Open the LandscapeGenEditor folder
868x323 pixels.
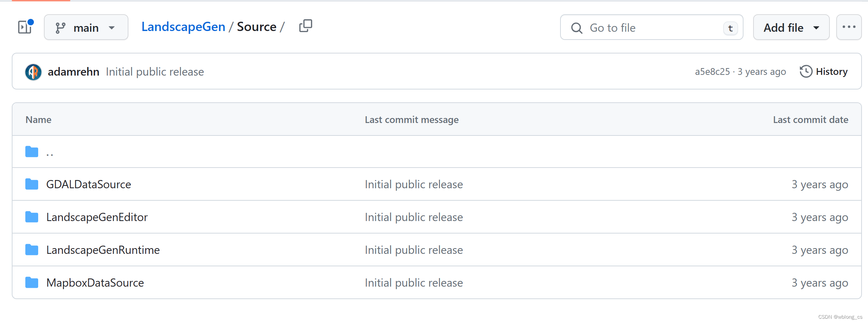[97, 217]
